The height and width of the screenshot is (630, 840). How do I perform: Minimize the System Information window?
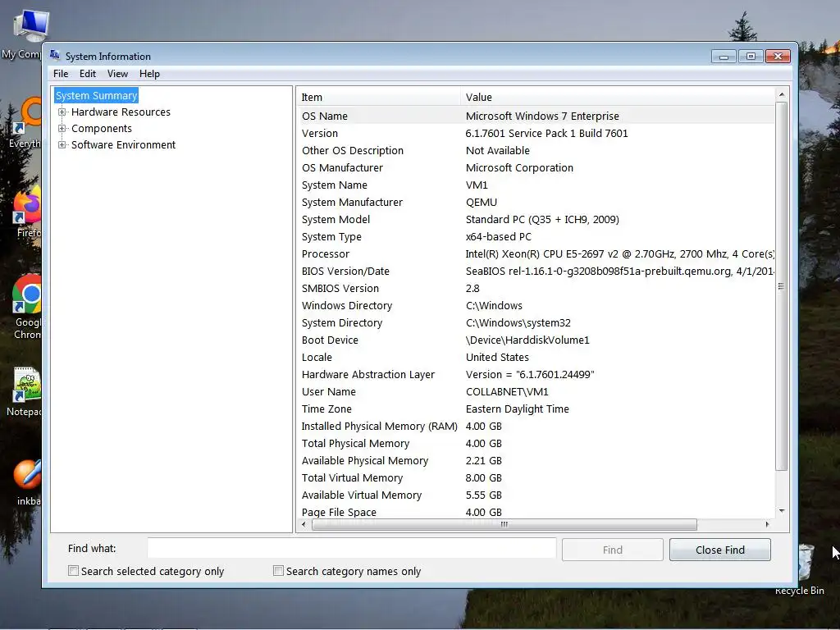(724, 57)
